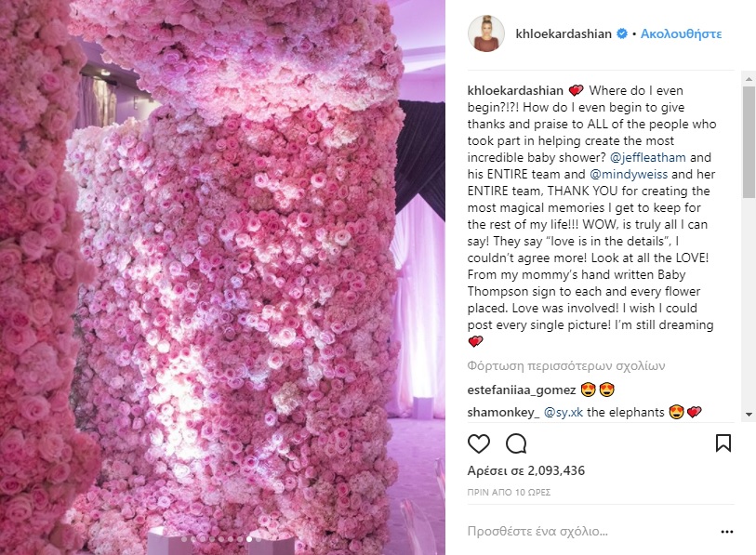The image size is (756, 555).
Task: Follow via Ακολουθήστε link
Action: click(x=681, y=33)
